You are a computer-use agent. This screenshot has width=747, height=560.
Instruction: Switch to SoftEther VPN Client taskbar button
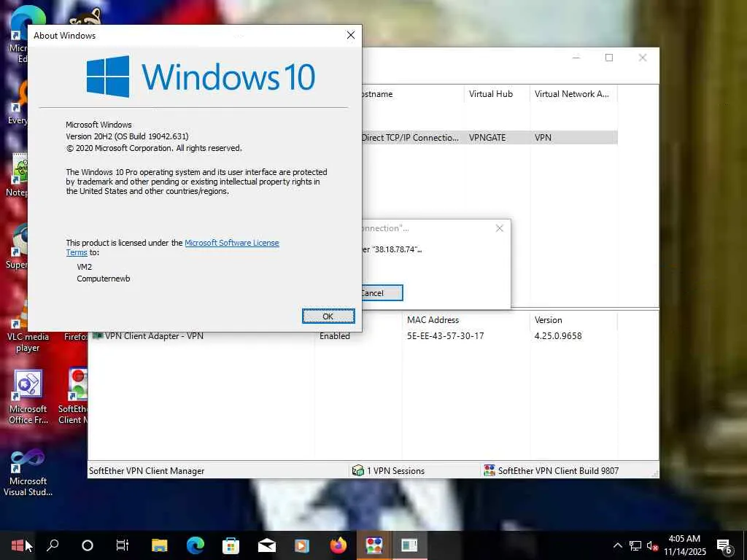374,545
